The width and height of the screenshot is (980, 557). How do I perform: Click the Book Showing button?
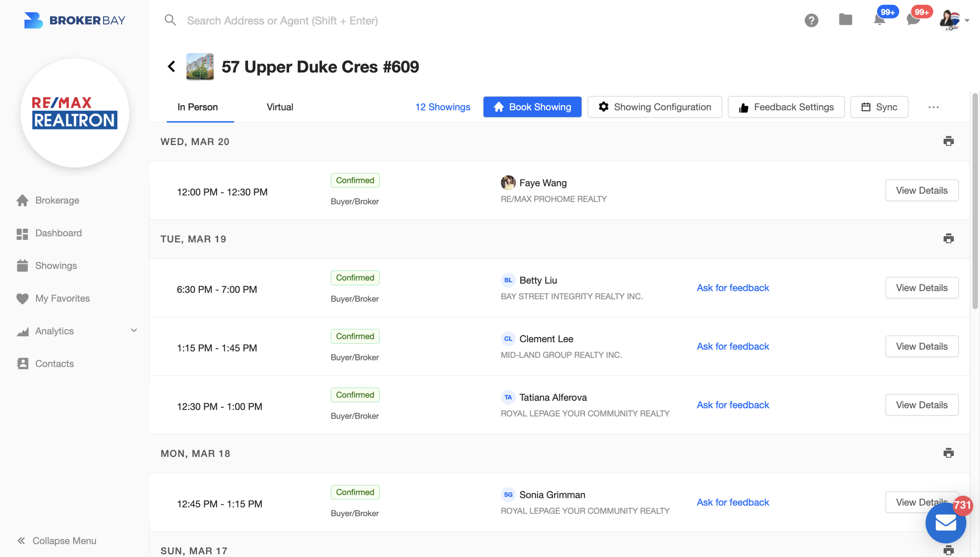532,107
